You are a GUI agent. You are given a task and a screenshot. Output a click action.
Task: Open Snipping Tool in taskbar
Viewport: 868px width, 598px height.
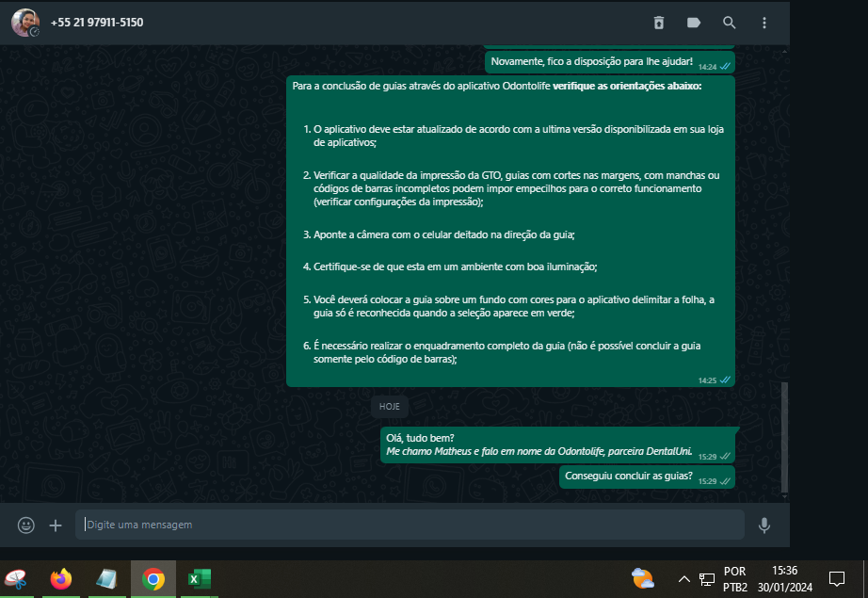point(17,579)
